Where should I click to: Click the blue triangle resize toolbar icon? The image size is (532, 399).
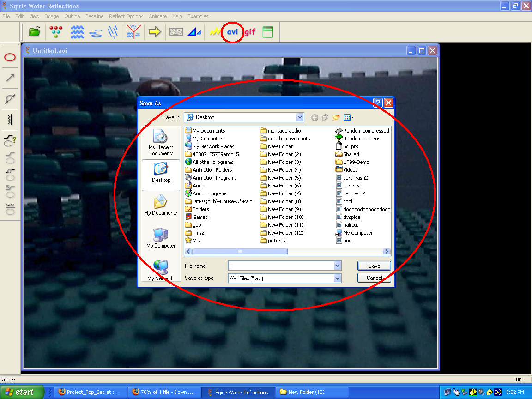click(x=194, y=32)
